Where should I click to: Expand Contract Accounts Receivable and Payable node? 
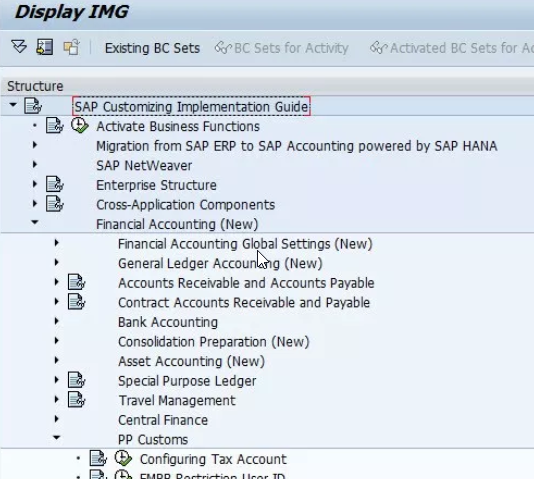57,301
